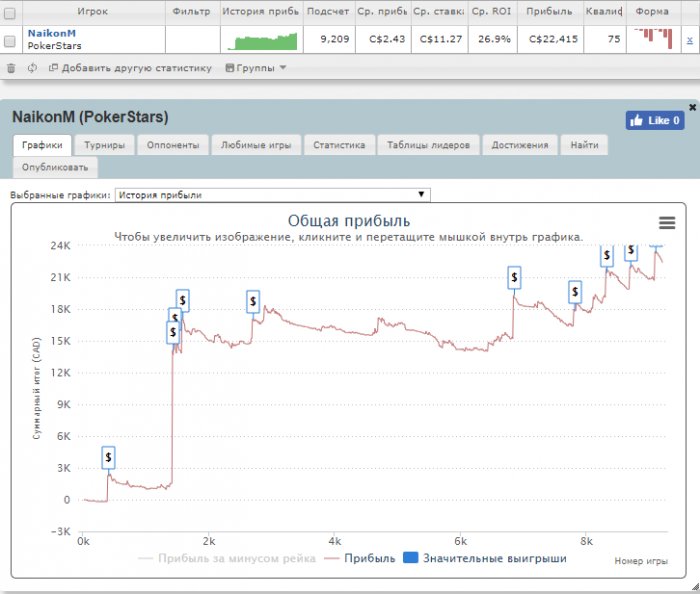
Task: Click the NaikonM player link
Action: click(51, 33)
